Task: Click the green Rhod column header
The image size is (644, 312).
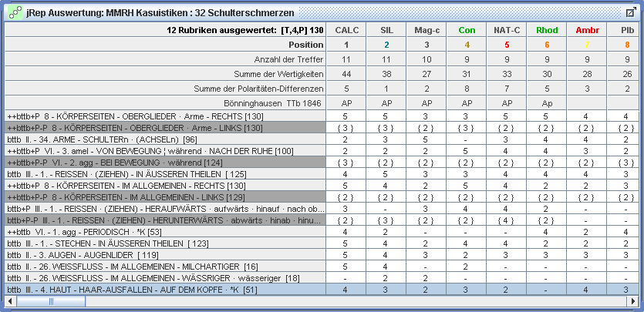Action: pyautogui.click(x=547, y=29)
